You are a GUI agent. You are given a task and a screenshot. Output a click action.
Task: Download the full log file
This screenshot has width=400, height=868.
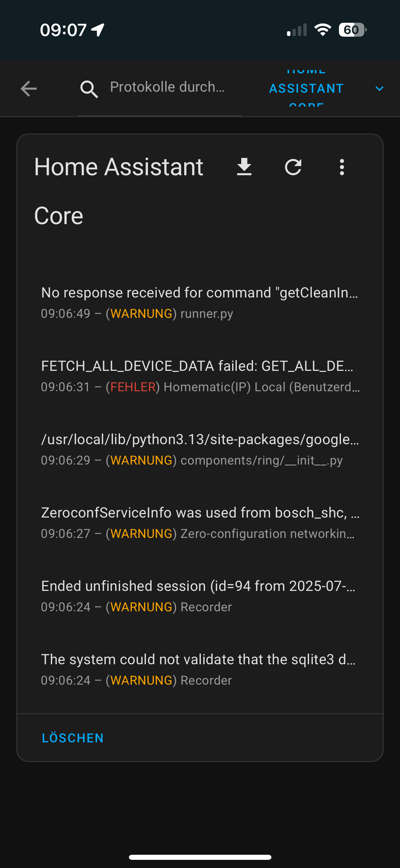pyautogui.click(x=244, y=167)
